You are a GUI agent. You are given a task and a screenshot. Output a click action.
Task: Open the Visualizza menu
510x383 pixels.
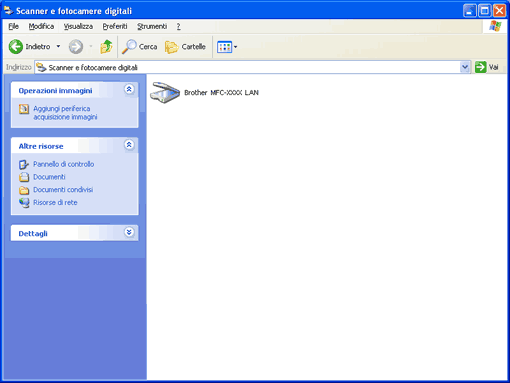78,26
